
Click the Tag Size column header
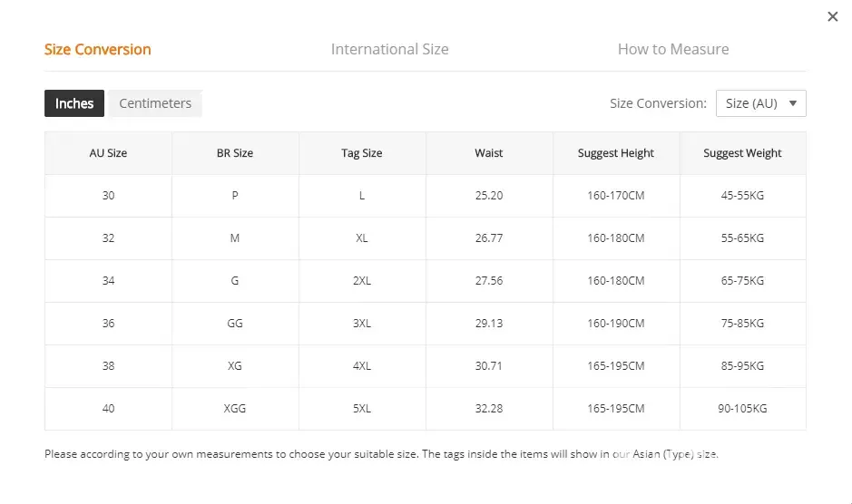tap(362, 153)
